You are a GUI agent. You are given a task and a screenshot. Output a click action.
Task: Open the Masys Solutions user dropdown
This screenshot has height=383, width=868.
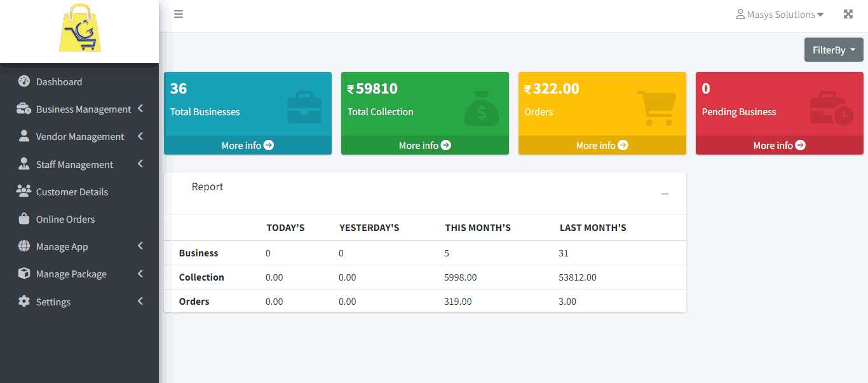point(779,14)
